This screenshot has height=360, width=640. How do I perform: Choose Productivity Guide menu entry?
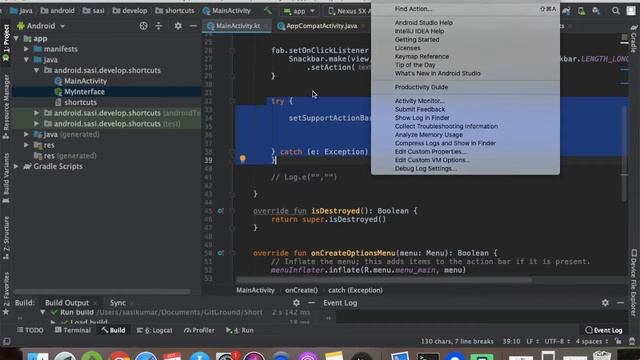point(465,87)
